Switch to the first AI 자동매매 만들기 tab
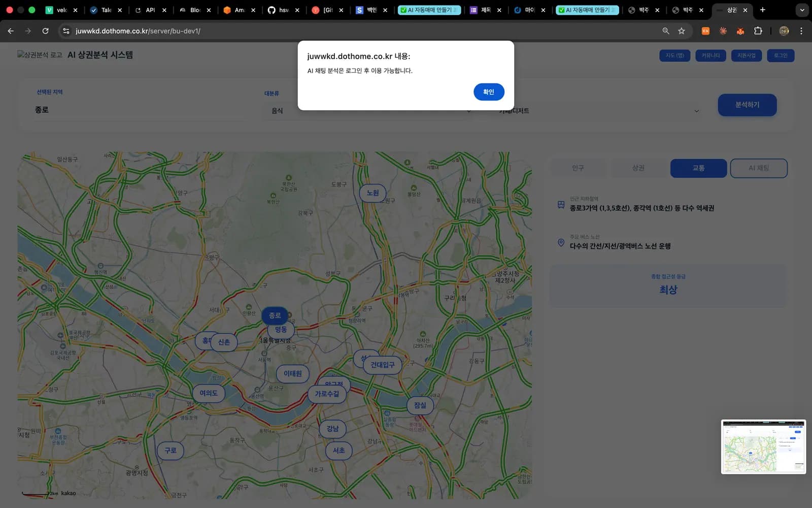 point(429,10)
